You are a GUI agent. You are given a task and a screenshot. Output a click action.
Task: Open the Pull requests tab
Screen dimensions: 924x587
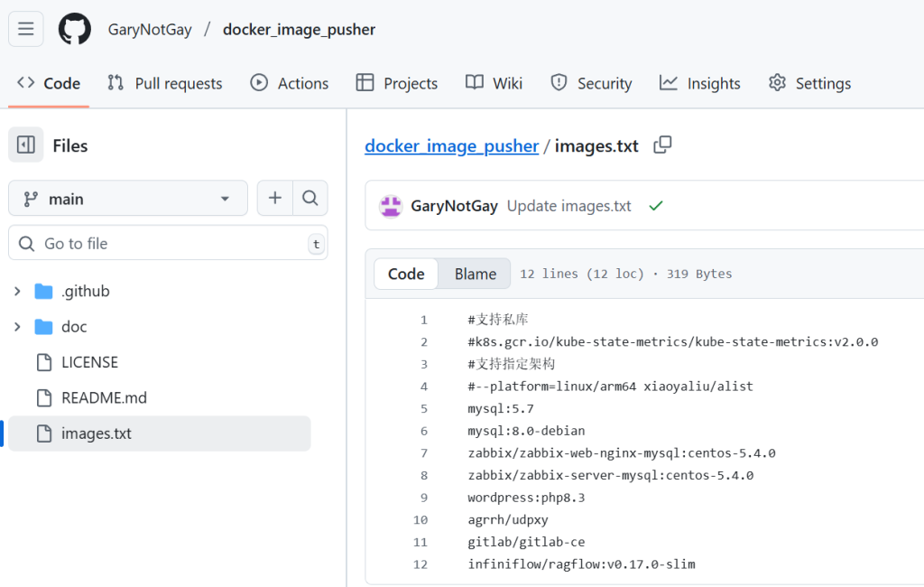tap(164, 83)
